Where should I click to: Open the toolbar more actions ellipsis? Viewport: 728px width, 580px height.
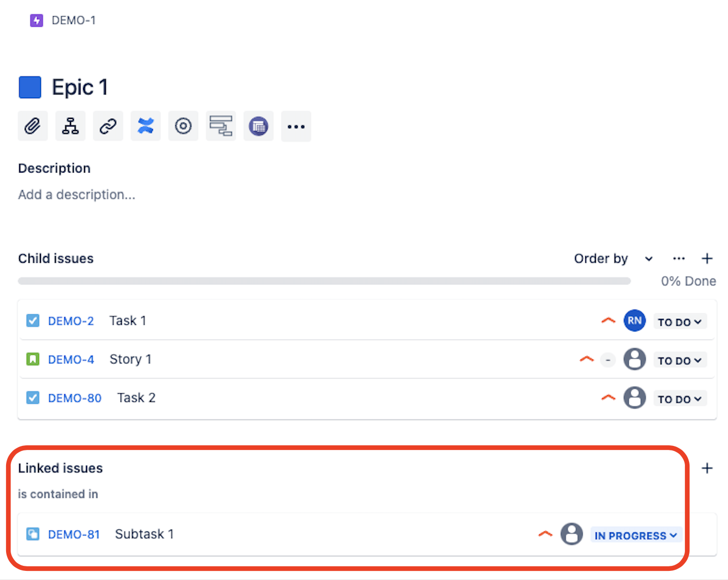296,126
